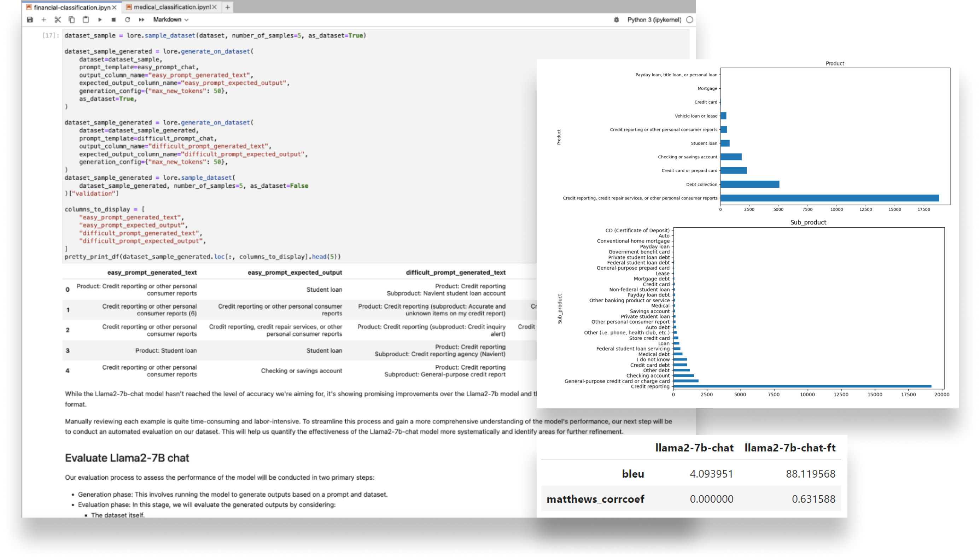The width and height of the screenshot is (980, 560).
Task: Click the matthews_corrcoef row label
Action: click(x=595, y=499)
